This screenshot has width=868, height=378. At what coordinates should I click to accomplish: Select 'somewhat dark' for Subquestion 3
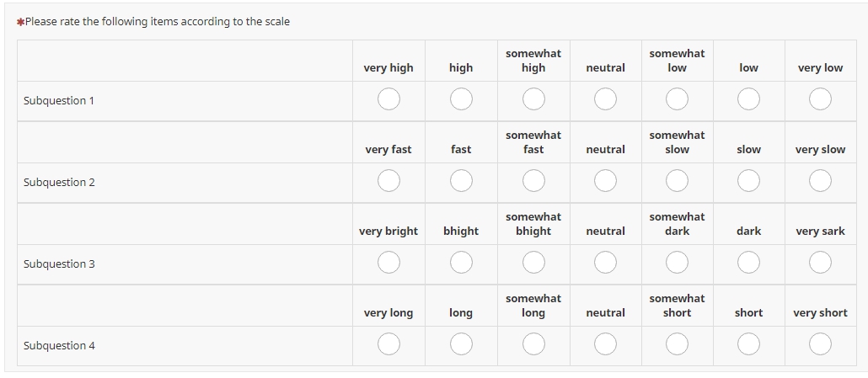point(677,263)
